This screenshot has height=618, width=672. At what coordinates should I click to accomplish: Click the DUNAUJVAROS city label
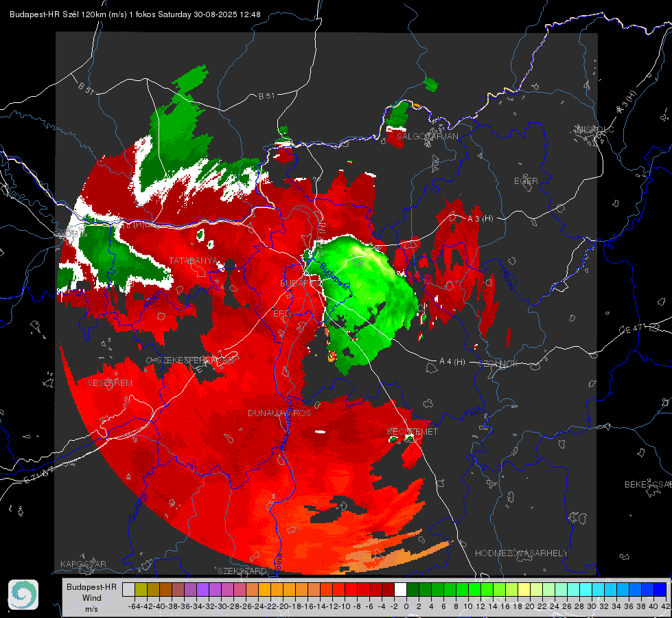point(279,413)
